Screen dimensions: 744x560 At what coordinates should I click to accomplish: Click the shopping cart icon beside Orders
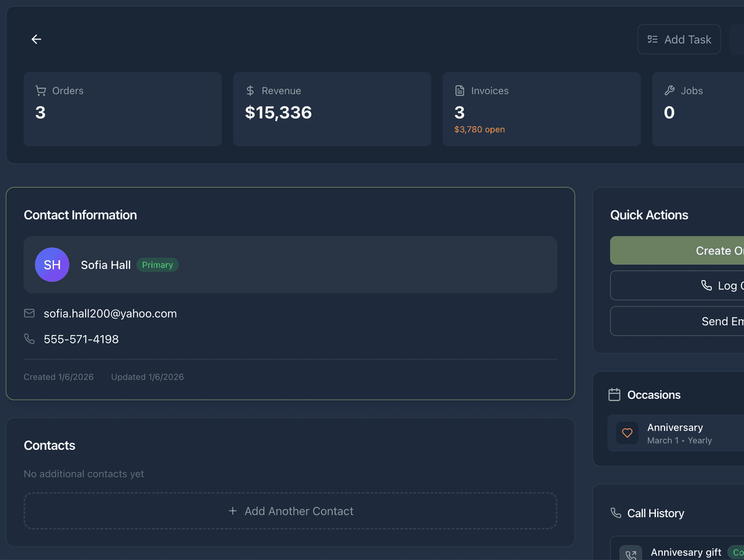[x=41, y=90]
